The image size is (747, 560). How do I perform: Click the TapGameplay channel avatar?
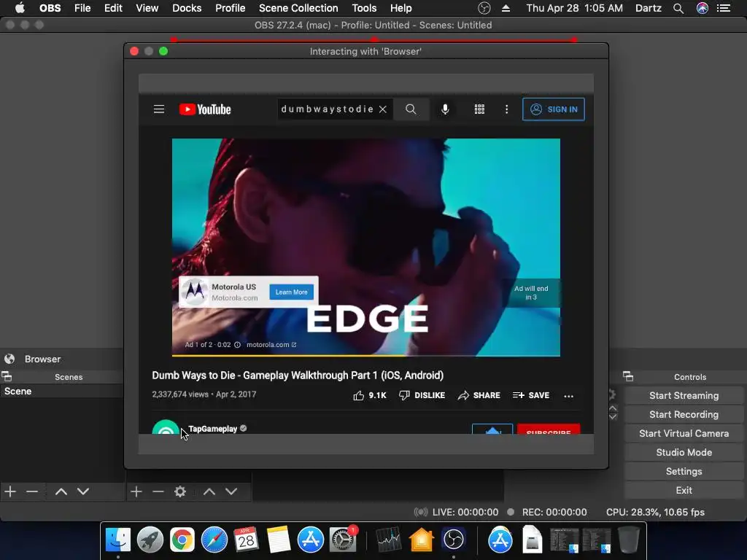coord(166,427)
